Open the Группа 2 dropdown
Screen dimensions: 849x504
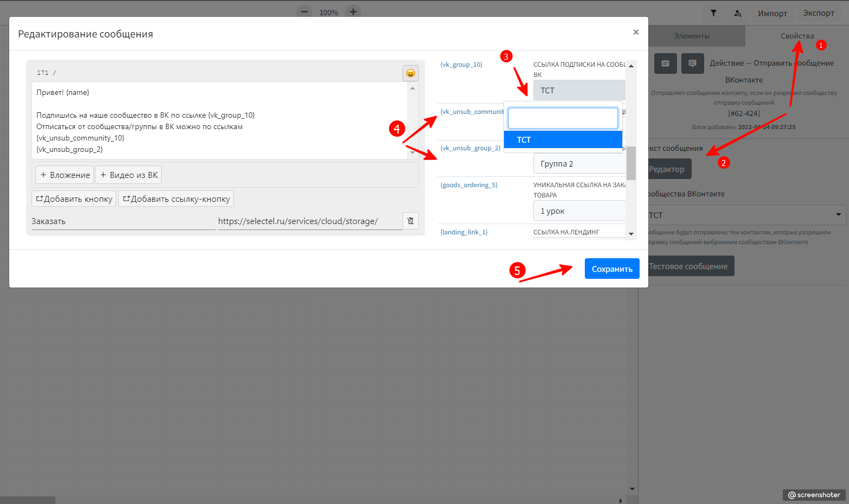click(x=579, y=164)
